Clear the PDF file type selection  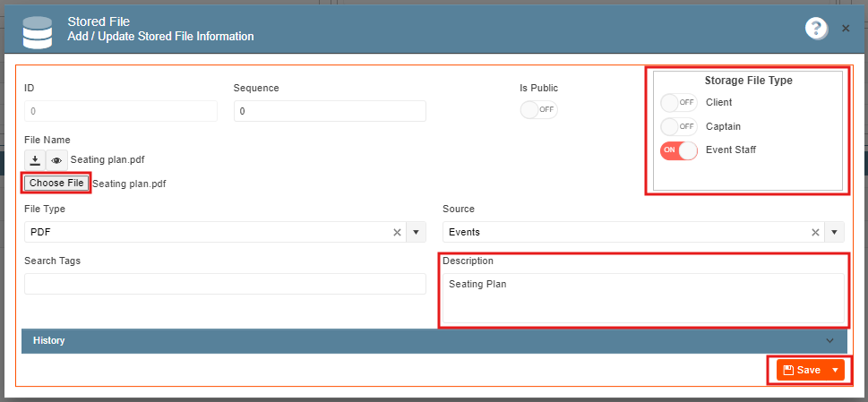[397, 232]
